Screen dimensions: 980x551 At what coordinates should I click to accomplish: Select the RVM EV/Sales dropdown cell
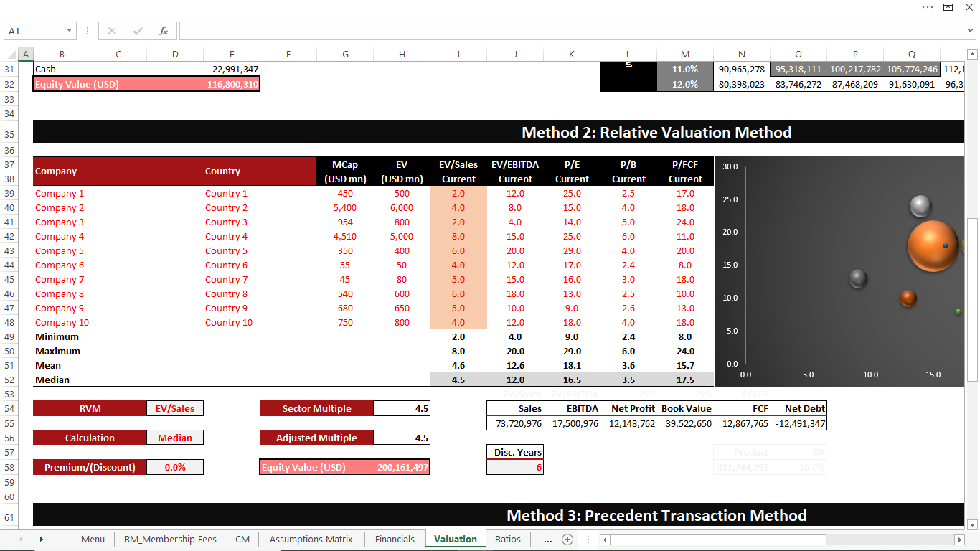click(x=175, y=408)
